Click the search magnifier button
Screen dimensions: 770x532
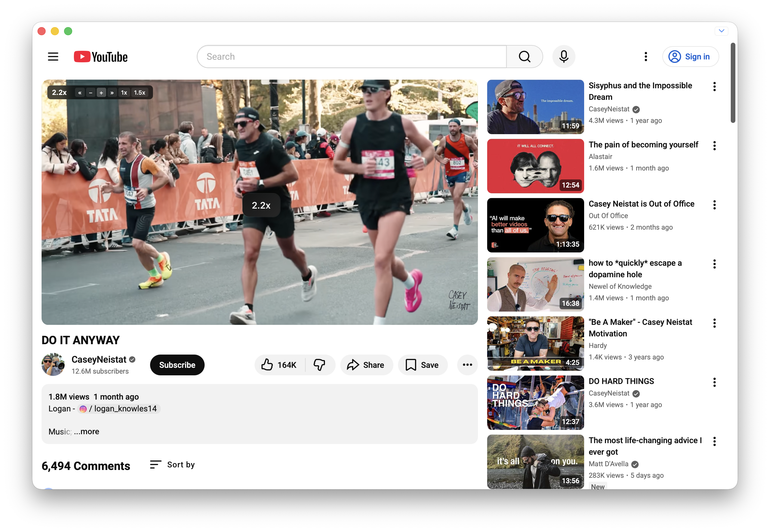pyautogui.click(x=524, y=57)
